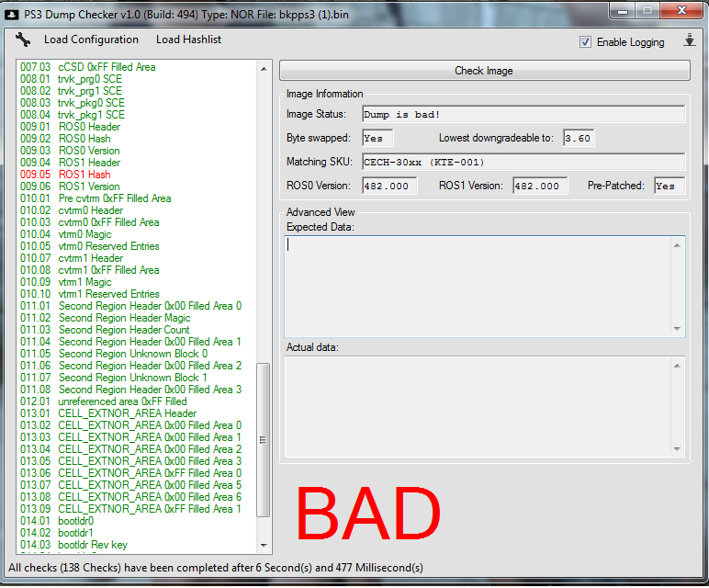Select 009.02 ROS0 Hash
The height and width of the screenshot is (588, 709).
click(65, 139)
